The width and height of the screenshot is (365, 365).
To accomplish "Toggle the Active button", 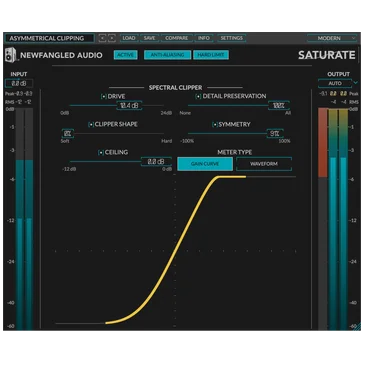I will (x=125, y=55).
